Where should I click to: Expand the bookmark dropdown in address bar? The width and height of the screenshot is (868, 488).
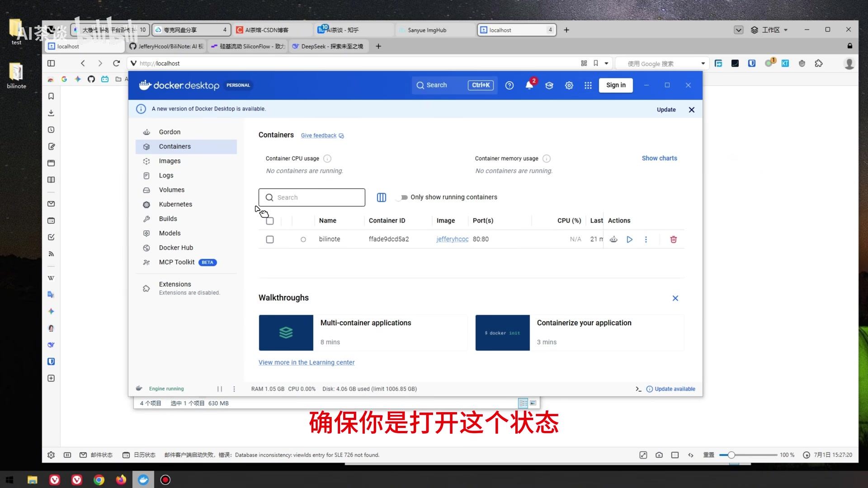click(606, 63)
